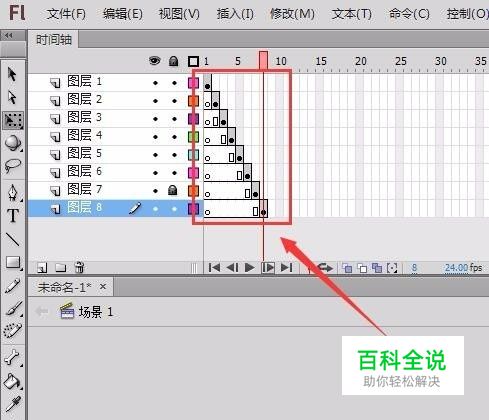Image resolution: width=489 pixels, height=420 pixels.
Task: Click the Delete layer trash icon
Action: click(80, 267)
